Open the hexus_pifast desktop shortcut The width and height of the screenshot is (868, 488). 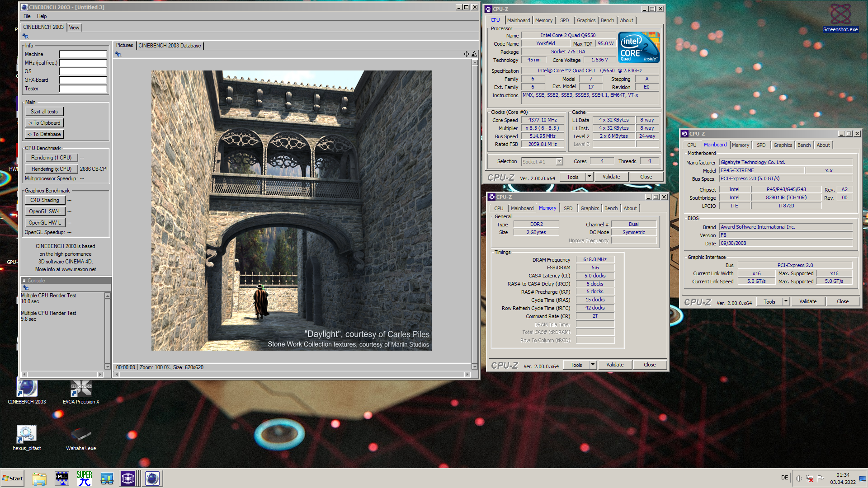click(x=27, y=438)
